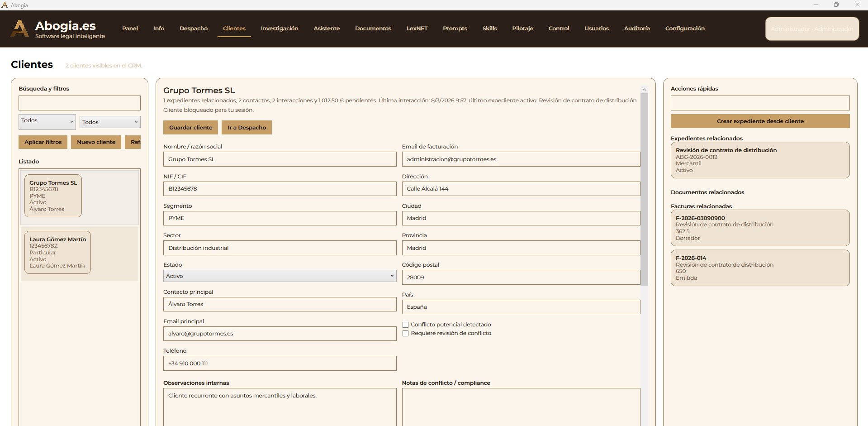Image resolution: width=868 pixels, height=426 pixels.
Task: Switch to the Despacho tab
Action: (x=194, y=29)
